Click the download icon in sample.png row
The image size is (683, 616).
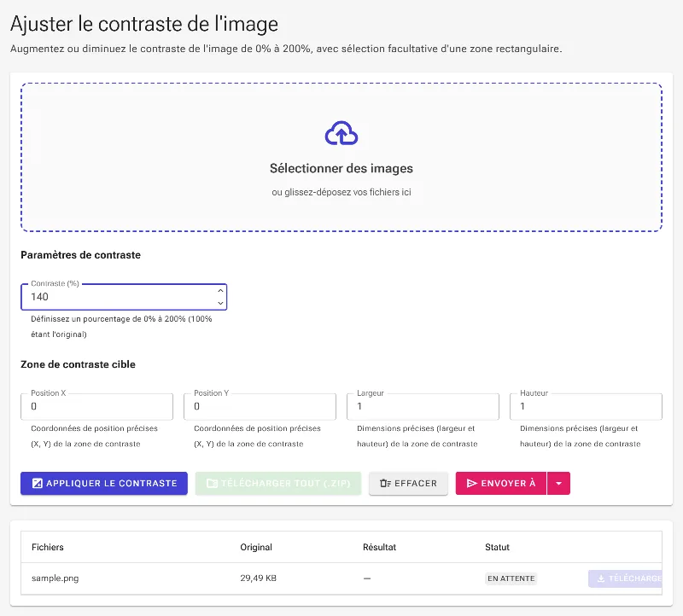[601, 578]
